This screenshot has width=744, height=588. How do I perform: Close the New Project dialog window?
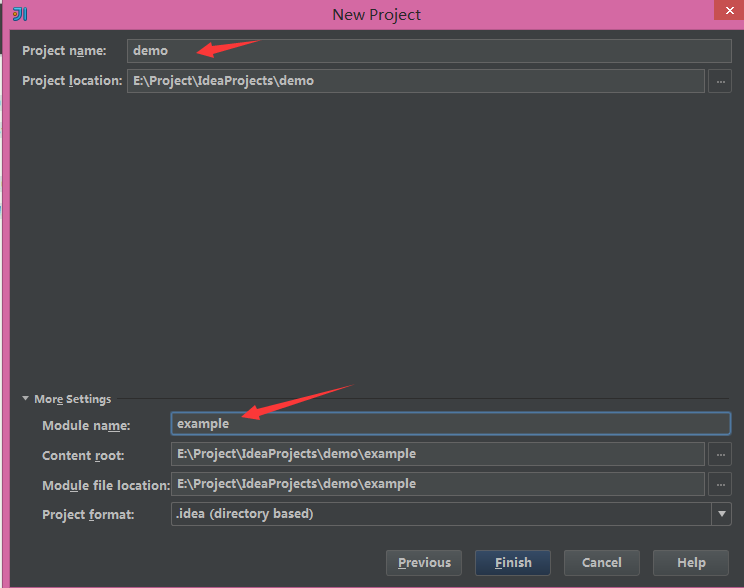pyautogui.click(x=729, y=10)
